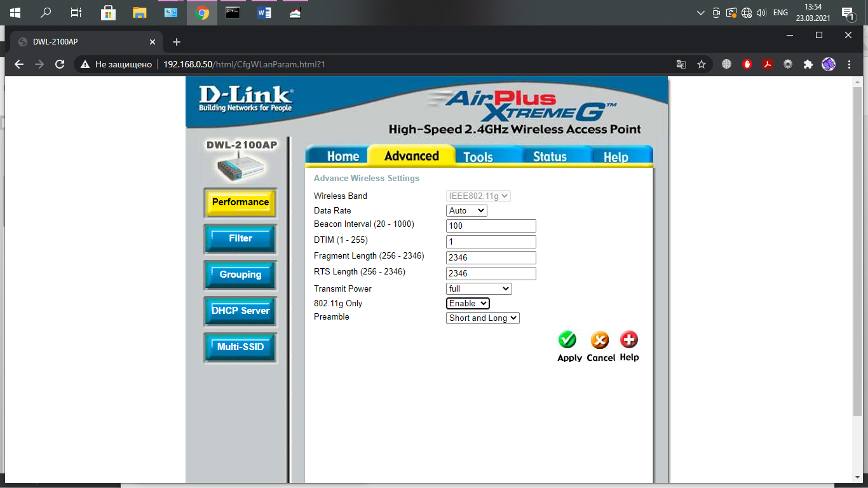Click the ENG input language indicator

780,13
